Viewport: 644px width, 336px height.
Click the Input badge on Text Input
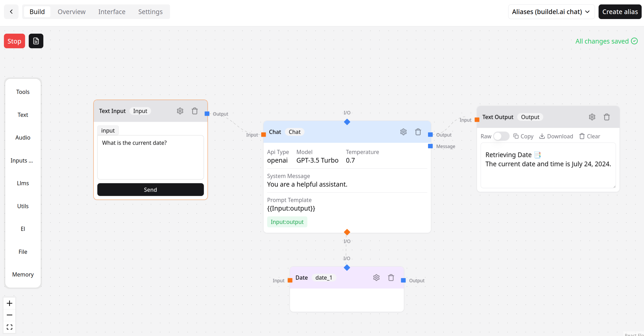(x=140, y=111)
